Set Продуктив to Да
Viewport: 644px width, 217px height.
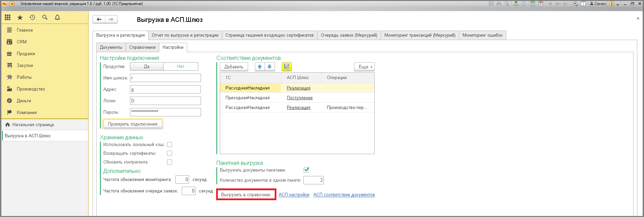click(x=147, y=67)
